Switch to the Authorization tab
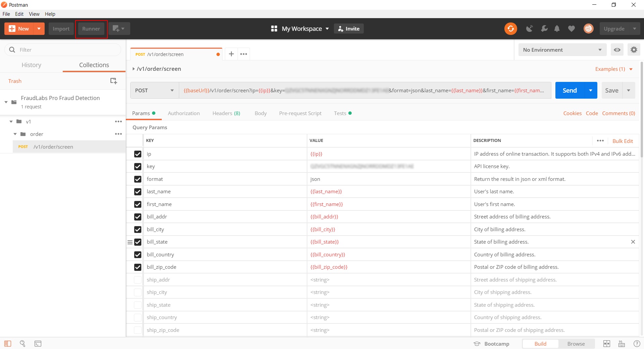Image resolution: width=644 pixels, height=349 pixels. 184,113
